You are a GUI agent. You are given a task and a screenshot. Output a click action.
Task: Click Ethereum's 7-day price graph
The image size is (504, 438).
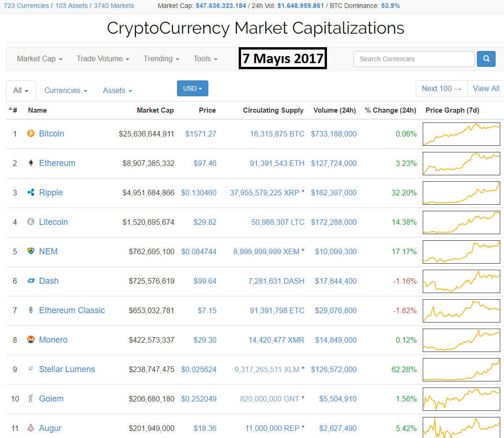[461, 163]
